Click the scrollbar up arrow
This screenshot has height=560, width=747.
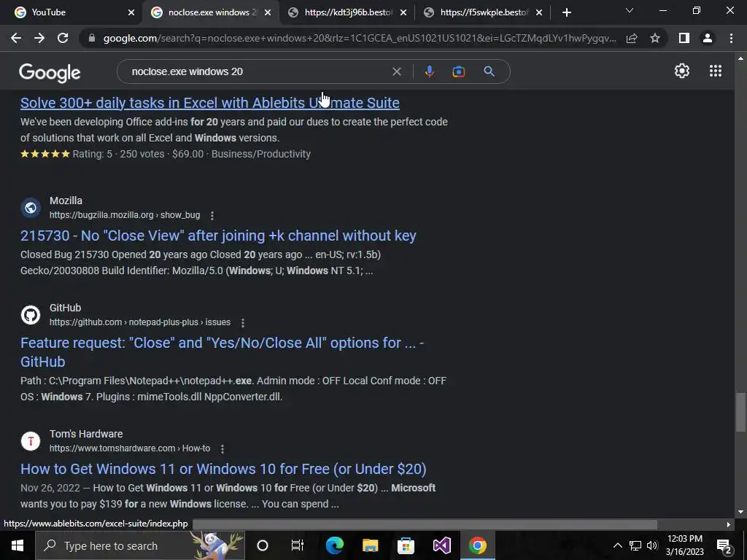(740, 58)
